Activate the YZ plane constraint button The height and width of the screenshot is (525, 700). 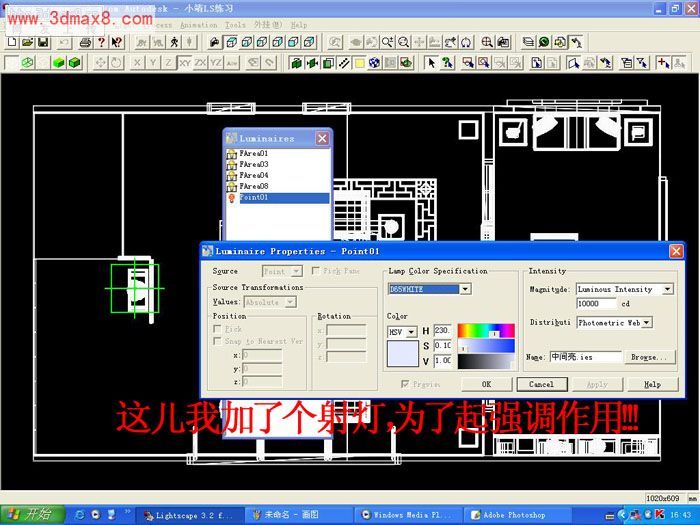tap(216, 63)
